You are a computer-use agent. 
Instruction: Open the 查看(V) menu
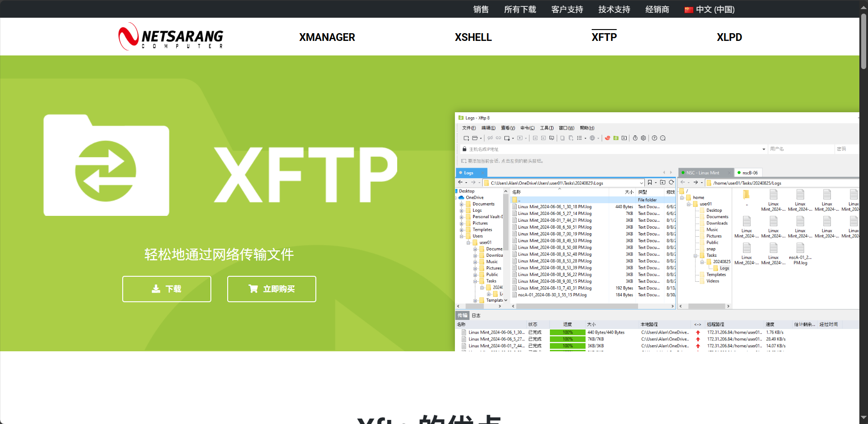click(x=508, y=128)
